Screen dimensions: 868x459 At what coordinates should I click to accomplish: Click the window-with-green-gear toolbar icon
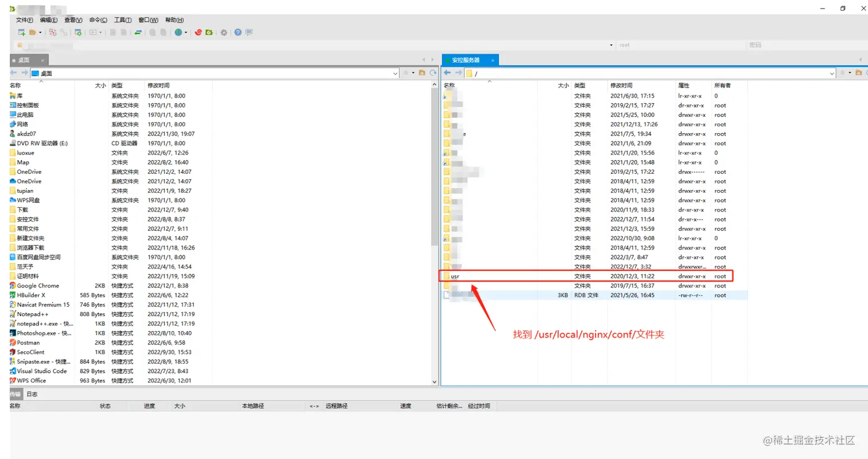(x=78, y=33)
